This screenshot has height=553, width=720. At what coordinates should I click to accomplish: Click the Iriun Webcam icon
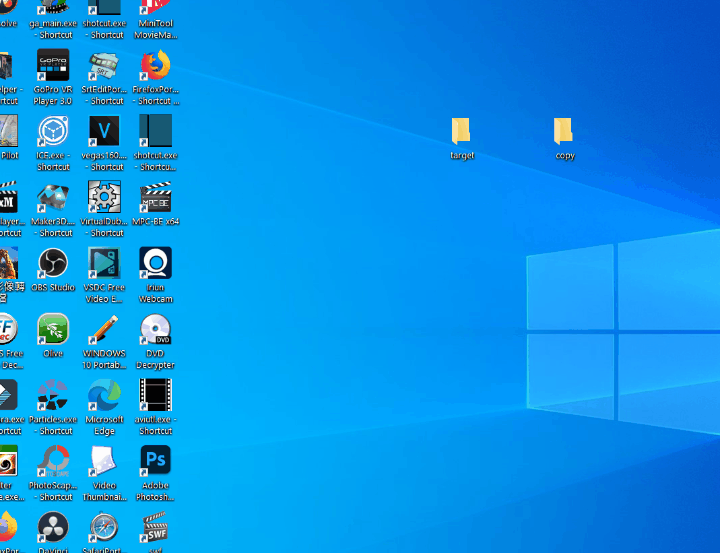[156, 263]
